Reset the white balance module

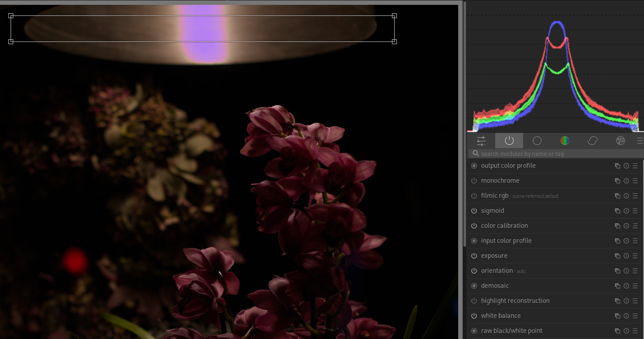pos(626,316)
